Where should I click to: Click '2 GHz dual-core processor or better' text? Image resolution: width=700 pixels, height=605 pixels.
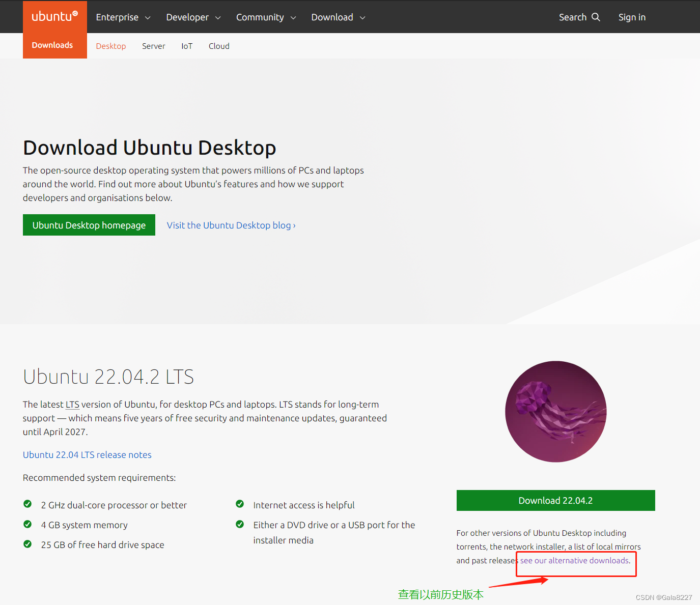coord(114,505)
